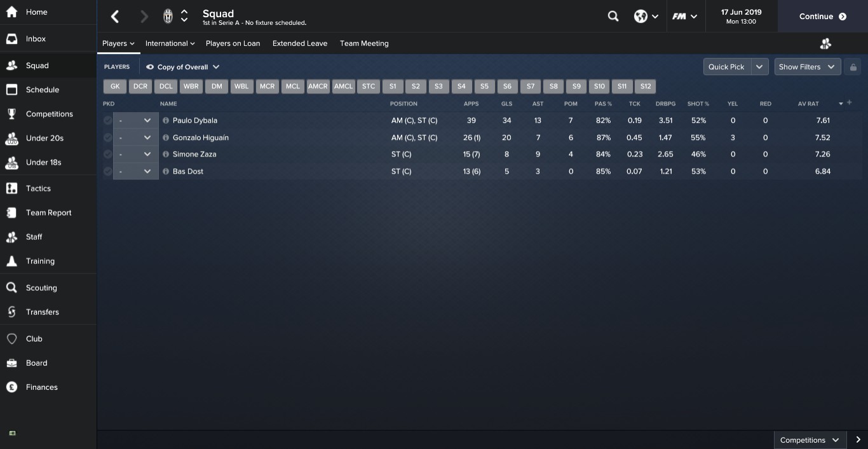Toggle the STC position filter
The image size is (868, 449).
(369, 86)
